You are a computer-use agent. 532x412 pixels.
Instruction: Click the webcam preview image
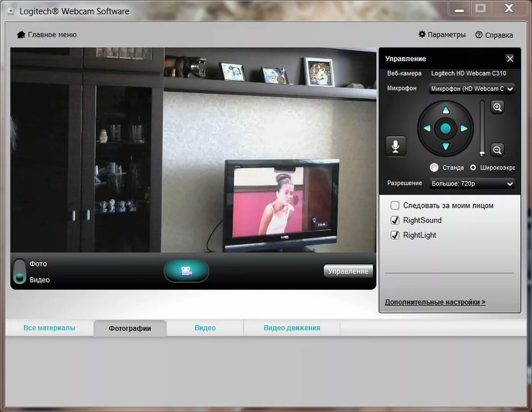[x=193, y=150]
